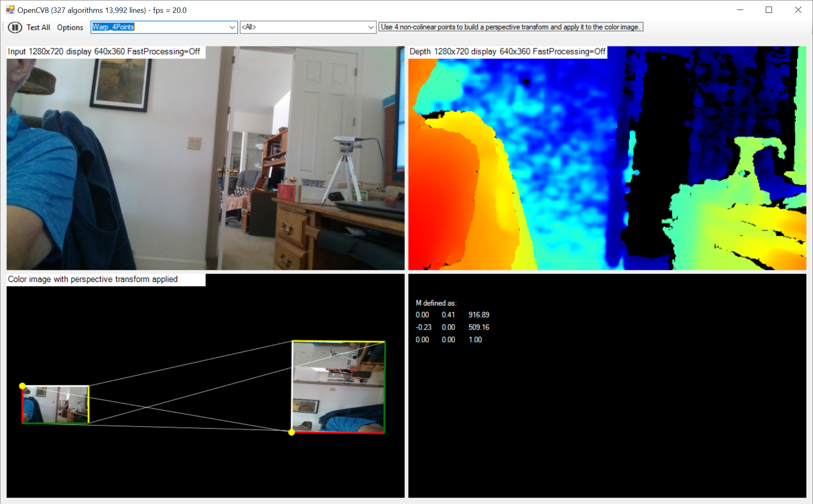Expand the <All> group filter dropdown
The height and width of the screenshot is (504, 813).
click(x=371, y=27)
